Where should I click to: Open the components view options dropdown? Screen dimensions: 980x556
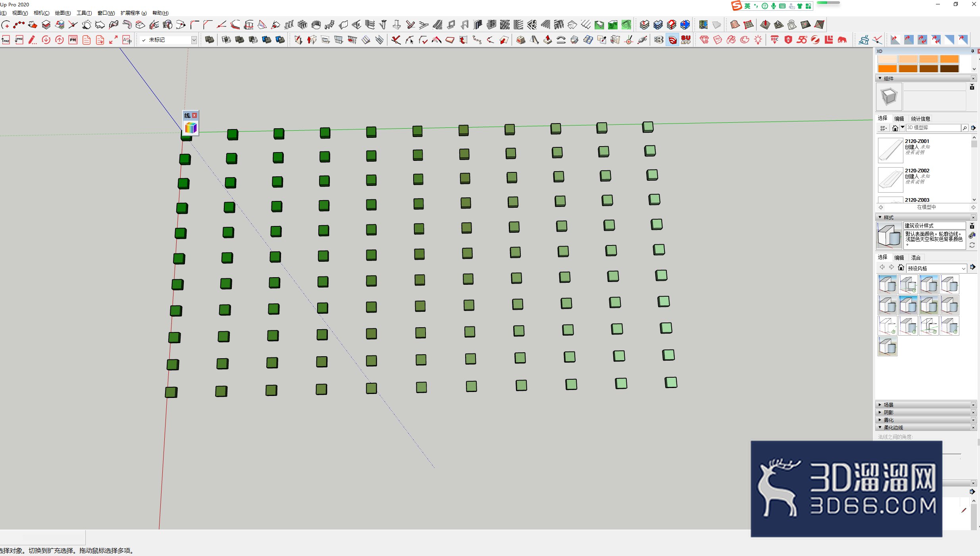coord(883,128)
